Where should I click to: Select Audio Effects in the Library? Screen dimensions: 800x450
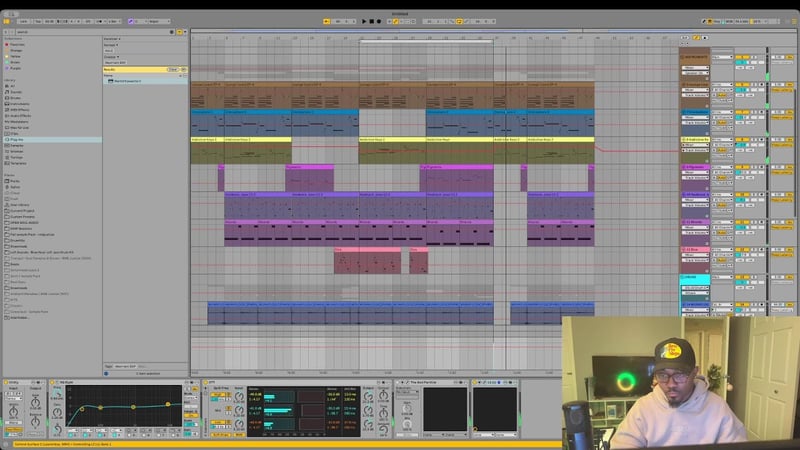pyautogui.click(x=20, y=116)
